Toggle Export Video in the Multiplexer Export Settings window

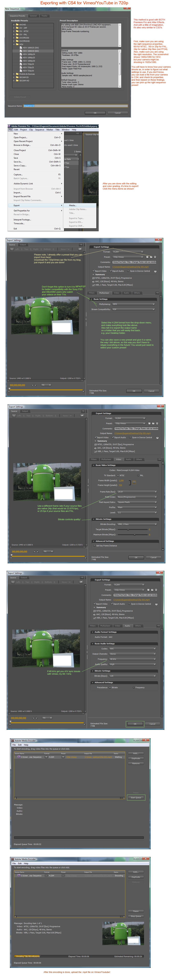click(93, 271)
